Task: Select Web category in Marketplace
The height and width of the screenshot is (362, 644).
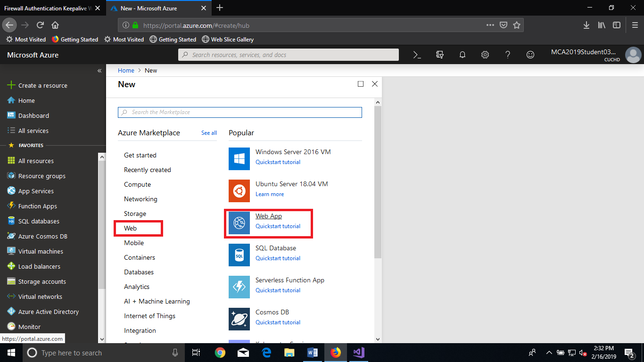Action: [130, 228]
